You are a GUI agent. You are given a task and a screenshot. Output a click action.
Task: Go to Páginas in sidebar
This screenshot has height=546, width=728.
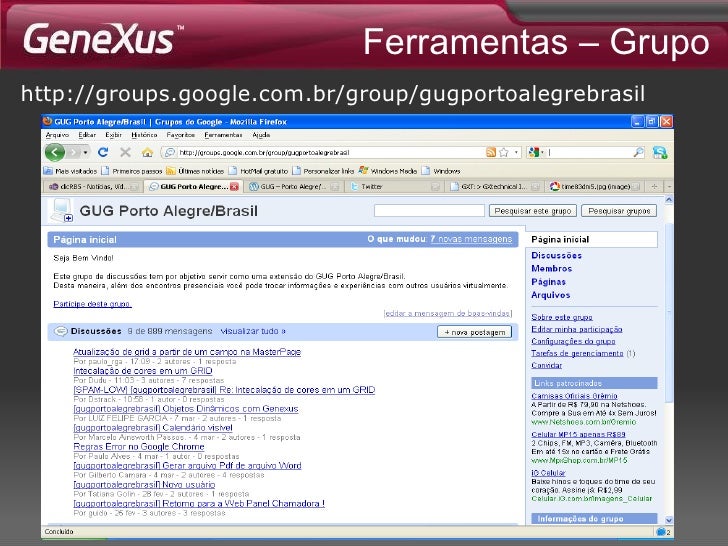click(x=548, y=282)
